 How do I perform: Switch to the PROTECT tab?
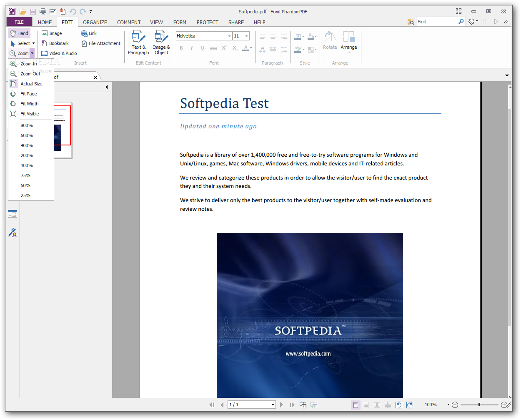click(208, 22)
